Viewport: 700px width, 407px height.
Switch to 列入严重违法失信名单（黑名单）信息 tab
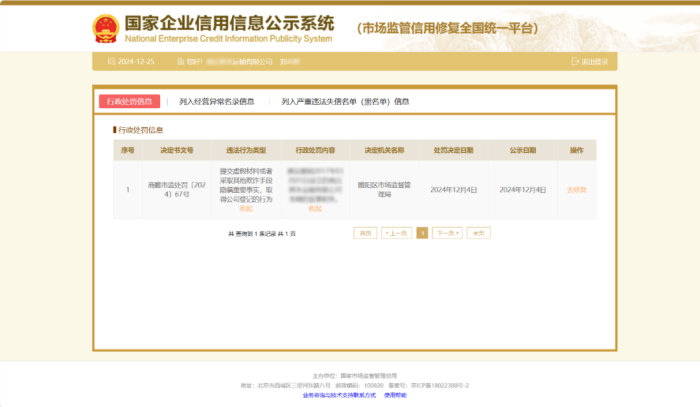tap(345, 101)
